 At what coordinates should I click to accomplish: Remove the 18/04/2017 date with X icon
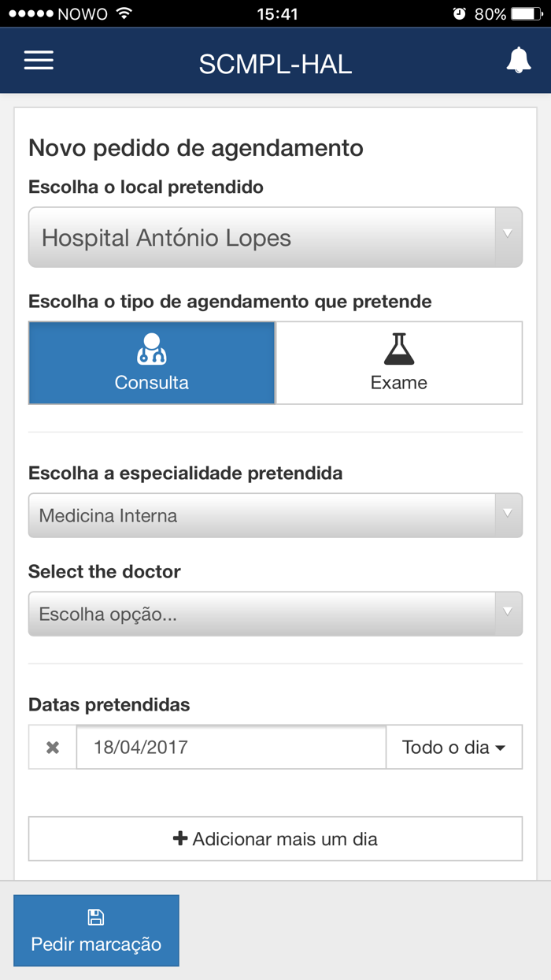click(53, 748)
